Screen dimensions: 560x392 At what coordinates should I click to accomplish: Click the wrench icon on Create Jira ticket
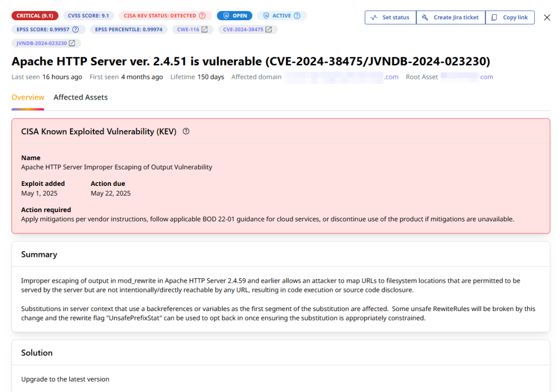pyautogui.click(x=425, y=17)
